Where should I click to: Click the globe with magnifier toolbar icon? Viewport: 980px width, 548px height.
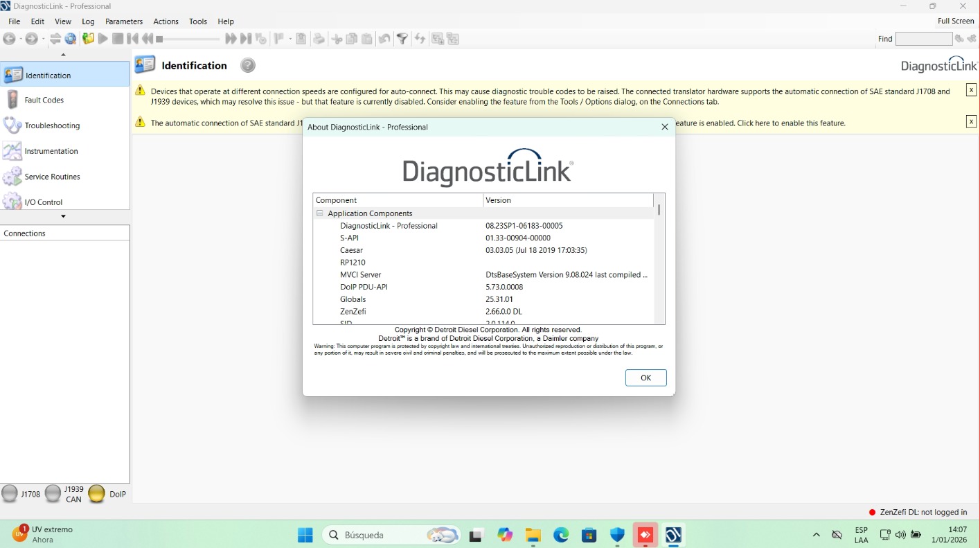point(71,39)
